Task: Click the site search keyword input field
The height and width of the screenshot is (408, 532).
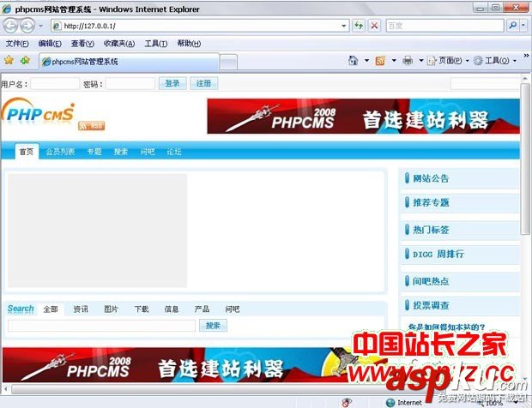Action: [x=101, y=326]
